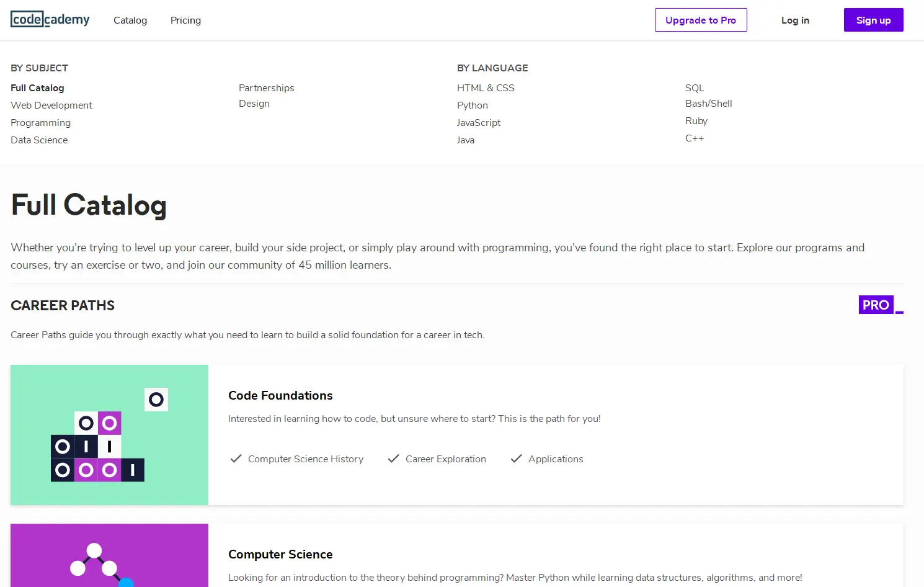Select Web Development subject
The width and height of the screenshot is (924, 587).
tap(51, 105)
